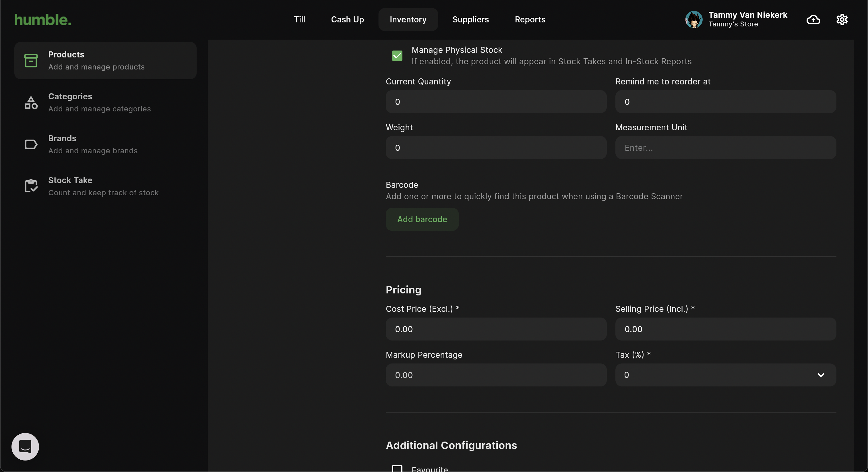Click the Barcode section label
This screenshot has width=868, height=472.
(x=402, y=185)
